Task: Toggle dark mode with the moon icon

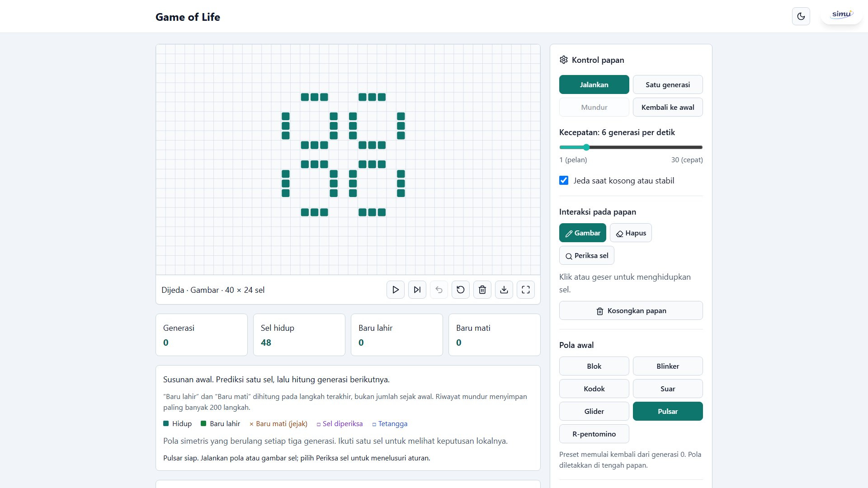Action: [x=801, y=16]
